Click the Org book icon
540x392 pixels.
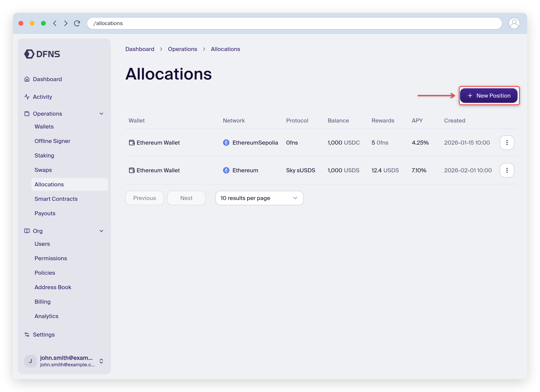tap(27, 231)
